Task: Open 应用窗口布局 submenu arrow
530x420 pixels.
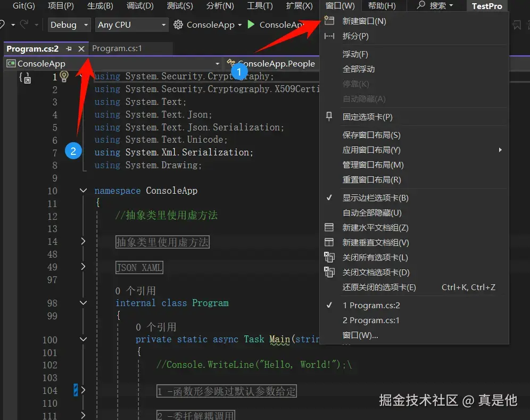Action: 500,150
